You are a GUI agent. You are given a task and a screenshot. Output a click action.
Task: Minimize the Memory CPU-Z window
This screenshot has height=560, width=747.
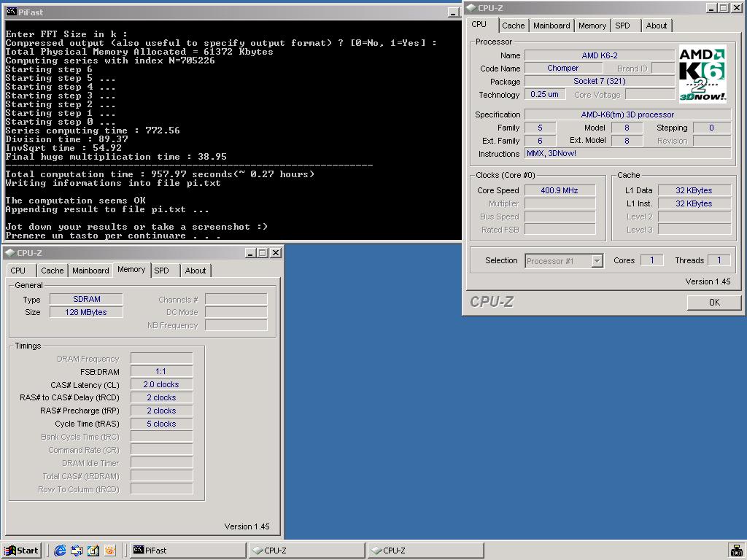(251, 253)
